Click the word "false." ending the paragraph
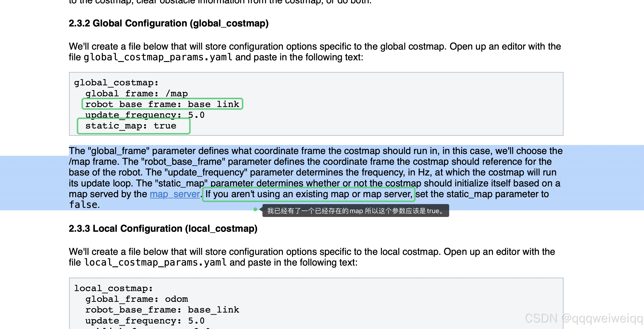The image size is (644, 329). tap(84, 205)
